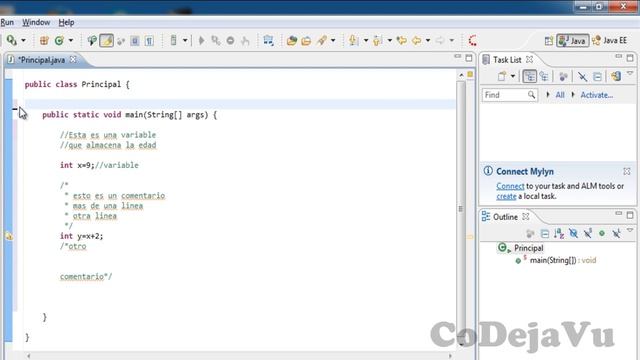Collapse the main method fold marker

(x=15, y=109)
